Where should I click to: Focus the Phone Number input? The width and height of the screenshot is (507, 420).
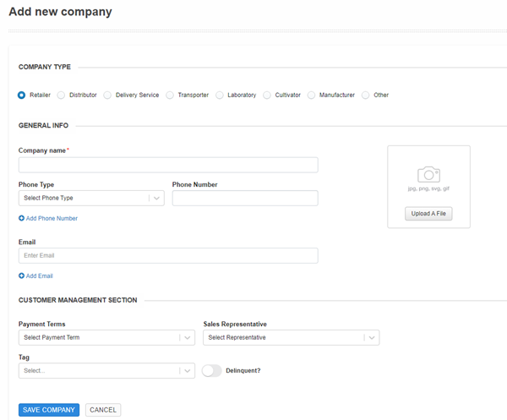click(245, 198)
